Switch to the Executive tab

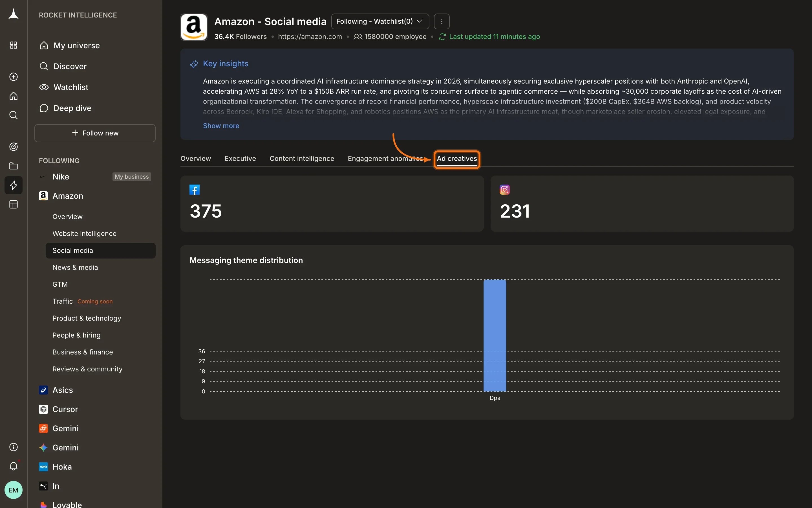pyautogui.click(x=240, y=159)
